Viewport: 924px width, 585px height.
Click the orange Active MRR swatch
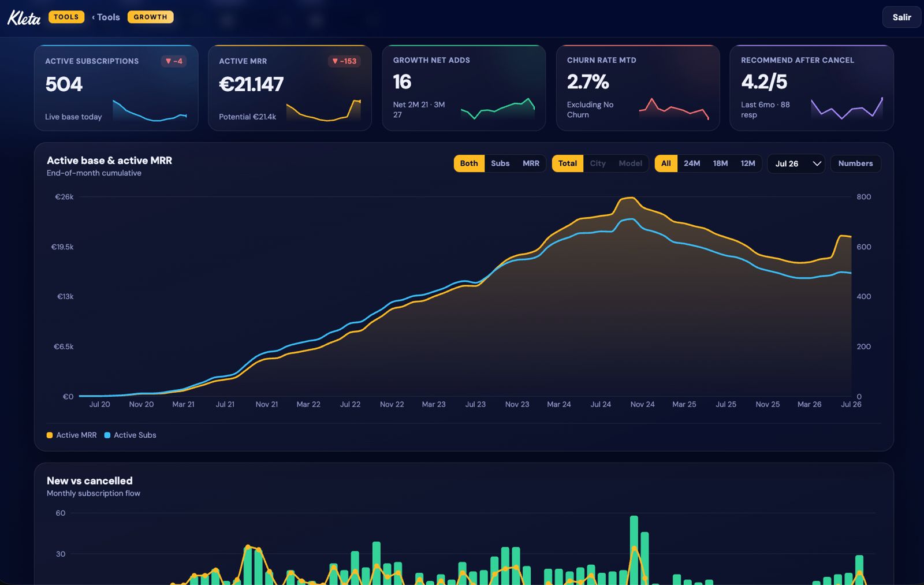(50, 435)
